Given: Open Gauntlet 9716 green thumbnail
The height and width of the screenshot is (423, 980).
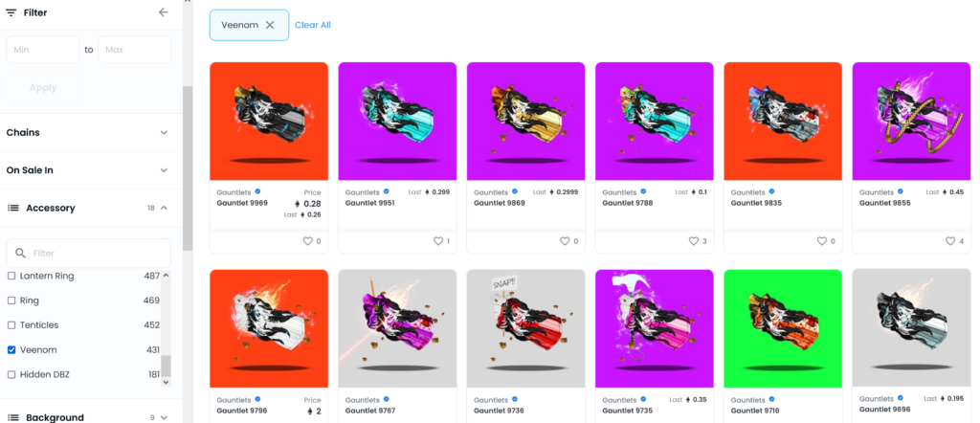Looking at the screenshot, I should coord(783,328).
